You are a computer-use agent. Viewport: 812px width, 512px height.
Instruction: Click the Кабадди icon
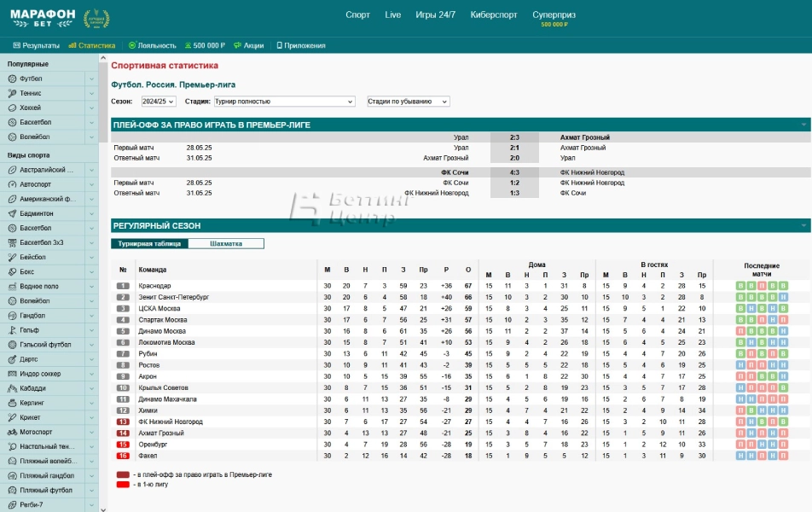[x=13, y=388]
